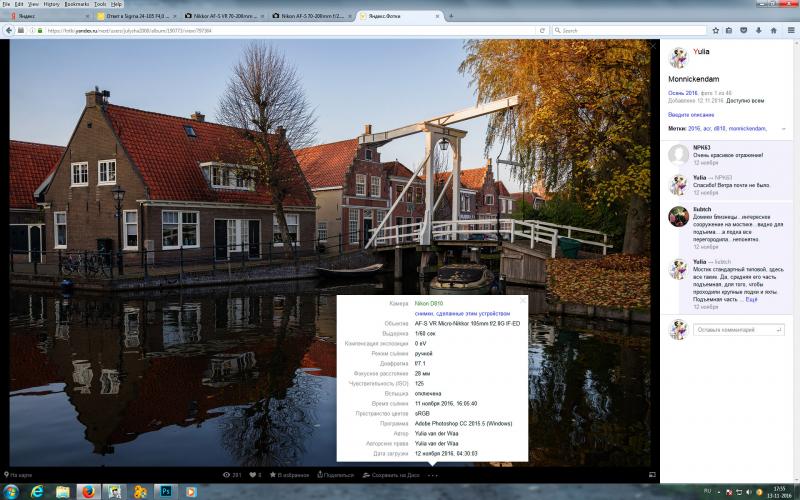
Task: Open Firefox hamburger menu
Action: pyautogui.click(x=791, y=31)
